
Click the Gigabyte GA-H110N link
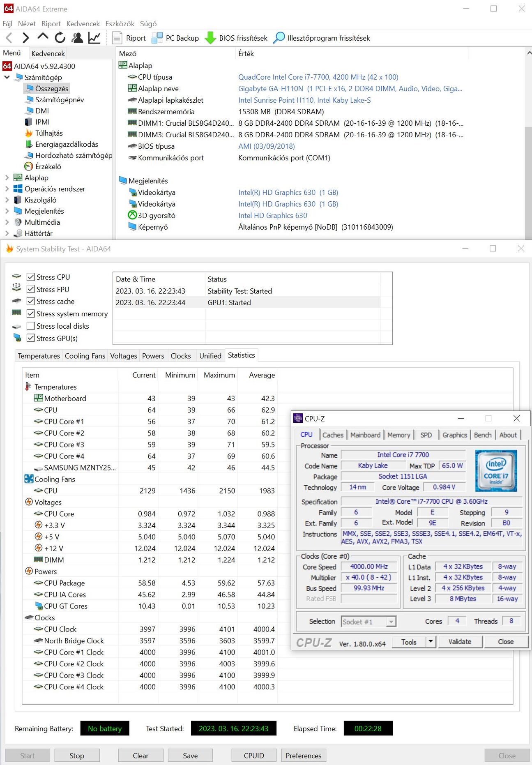click(x=350, y=88)
